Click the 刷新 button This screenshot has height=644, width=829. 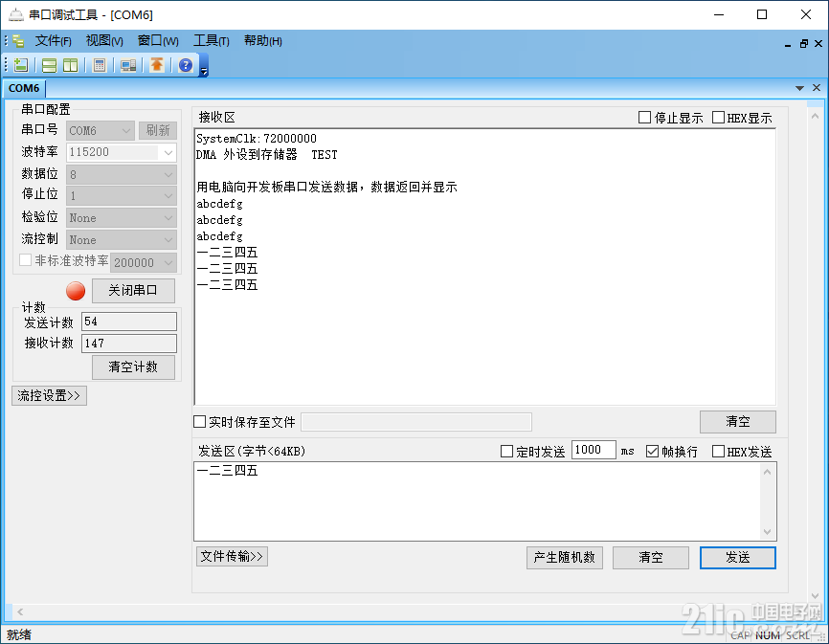coord(158,130)
